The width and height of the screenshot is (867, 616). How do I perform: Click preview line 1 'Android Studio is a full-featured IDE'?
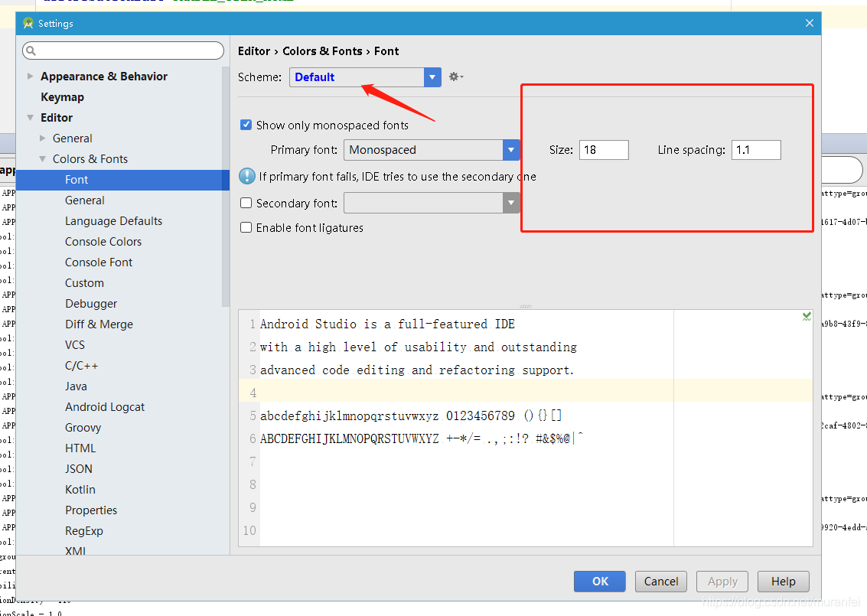click(x=388, y=324)
